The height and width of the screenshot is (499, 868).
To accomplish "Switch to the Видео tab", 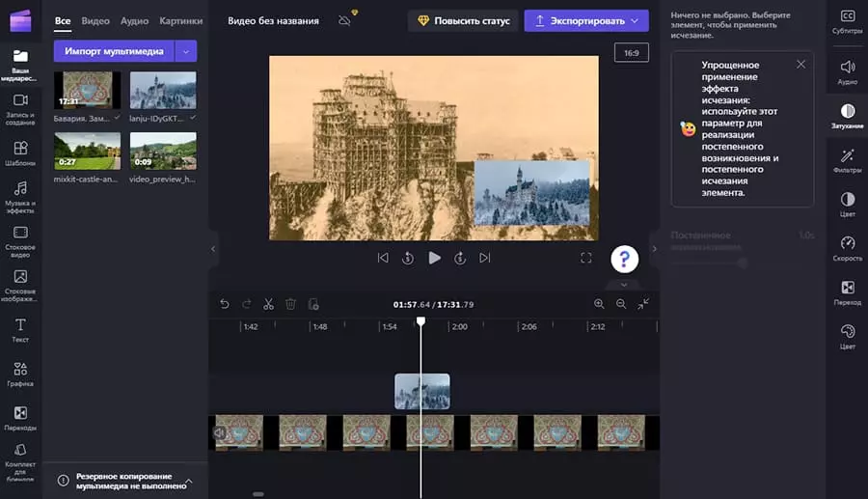I will pyautogui.click(x=95, y=20).
